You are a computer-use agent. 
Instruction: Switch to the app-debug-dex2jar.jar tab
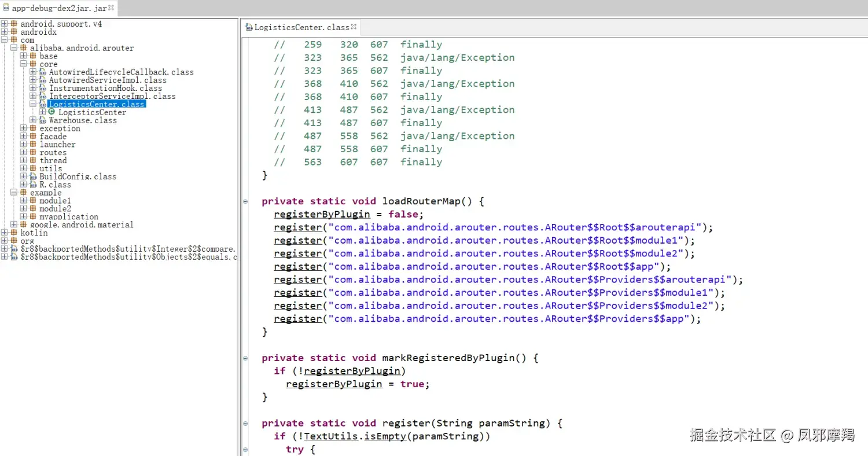click(x=58, y=9)
